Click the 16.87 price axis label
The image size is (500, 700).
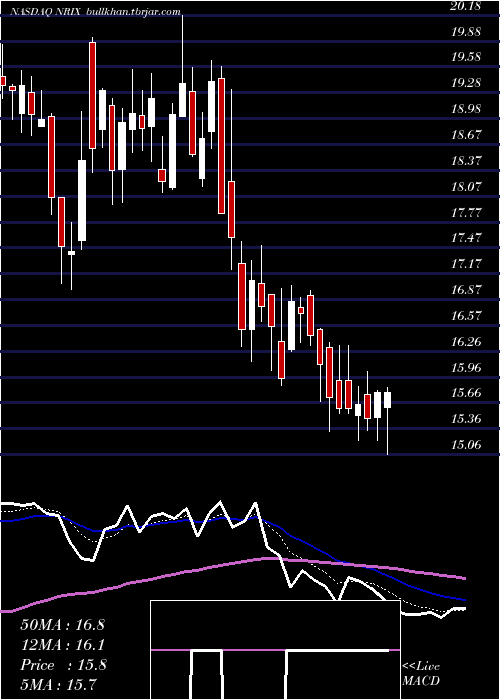(x=467, y=290)
